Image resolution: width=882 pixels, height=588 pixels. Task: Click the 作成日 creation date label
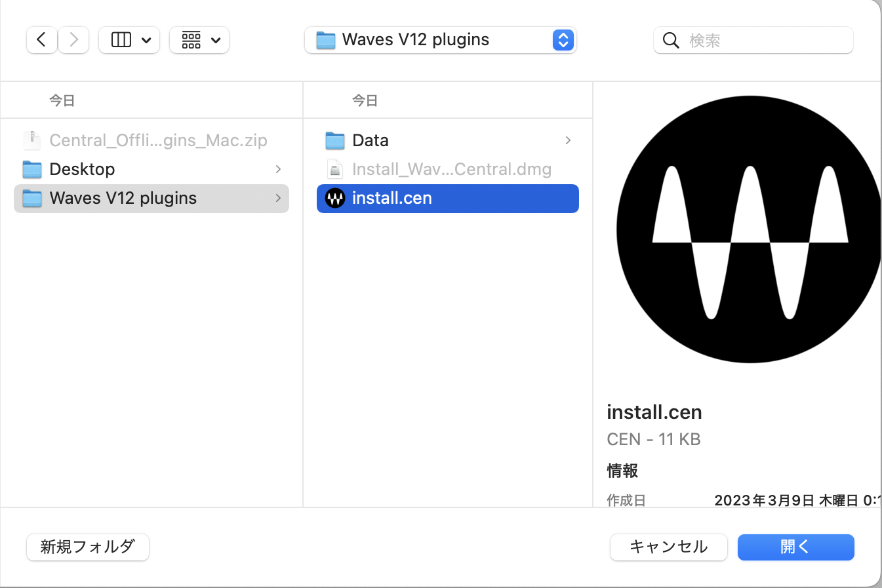tap(626, 500)
